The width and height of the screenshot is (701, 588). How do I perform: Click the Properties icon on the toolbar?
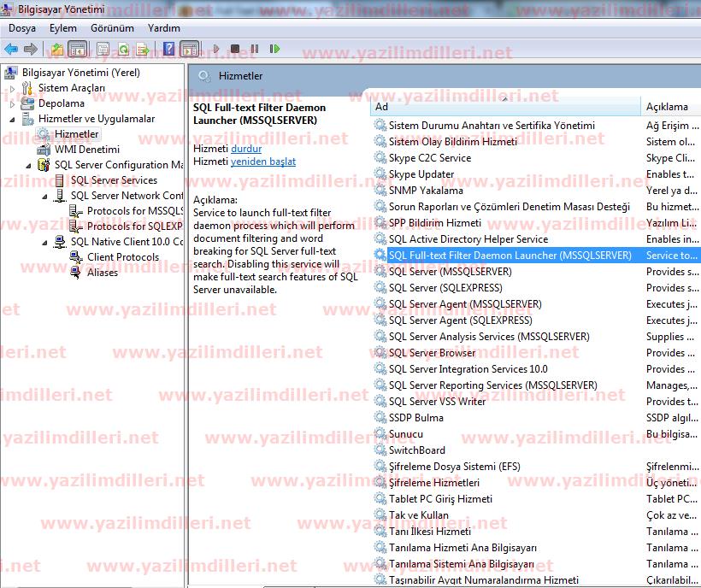[102, 49]
